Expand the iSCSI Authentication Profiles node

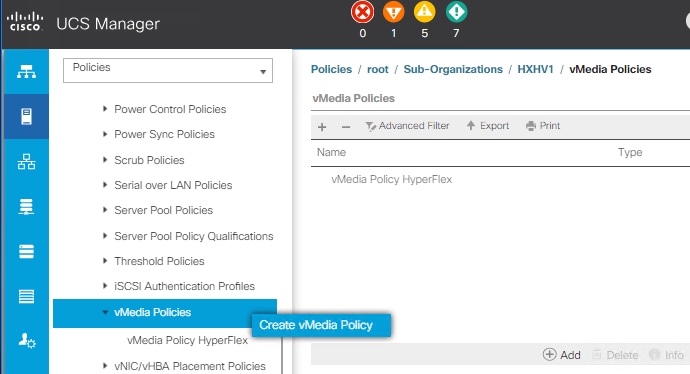click(105, 286)
